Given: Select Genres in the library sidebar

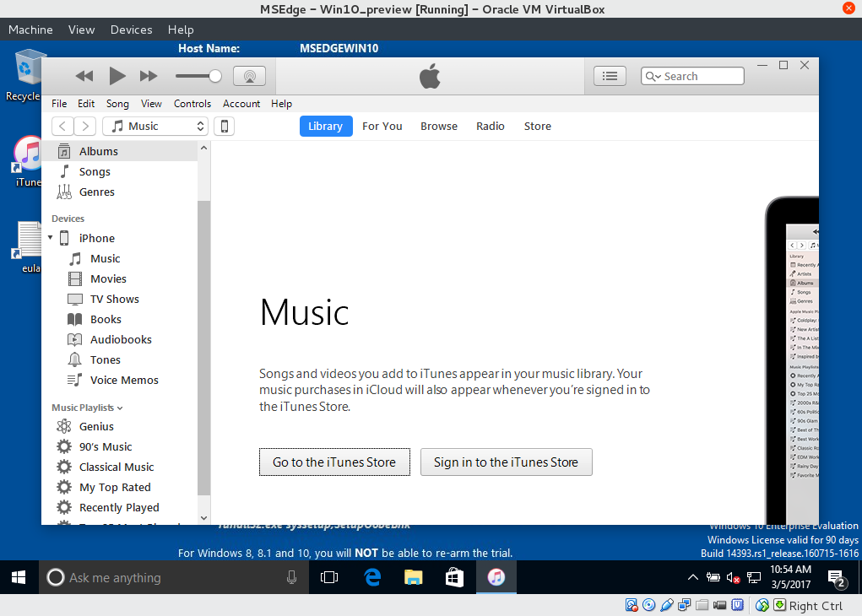Looking at the screenshot, I should (120, 192).
